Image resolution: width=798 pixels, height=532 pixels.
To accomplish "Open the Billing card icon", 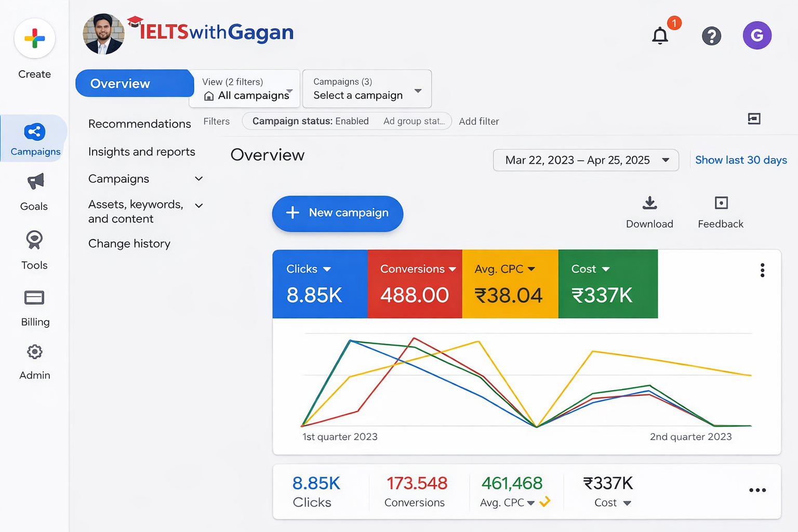I will pyautogui.click(x=34, y=298).
